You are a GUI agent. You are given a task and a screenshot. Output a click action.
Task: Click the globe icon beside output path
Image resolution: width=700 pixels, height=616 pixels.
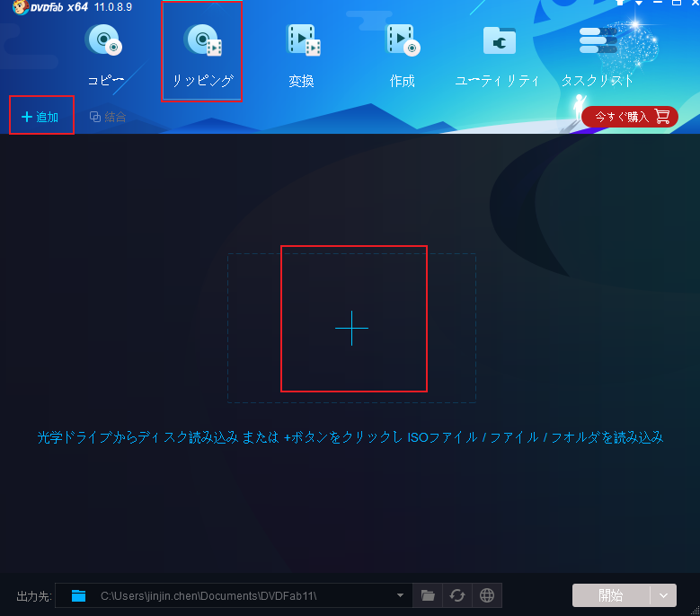[487, 595]
